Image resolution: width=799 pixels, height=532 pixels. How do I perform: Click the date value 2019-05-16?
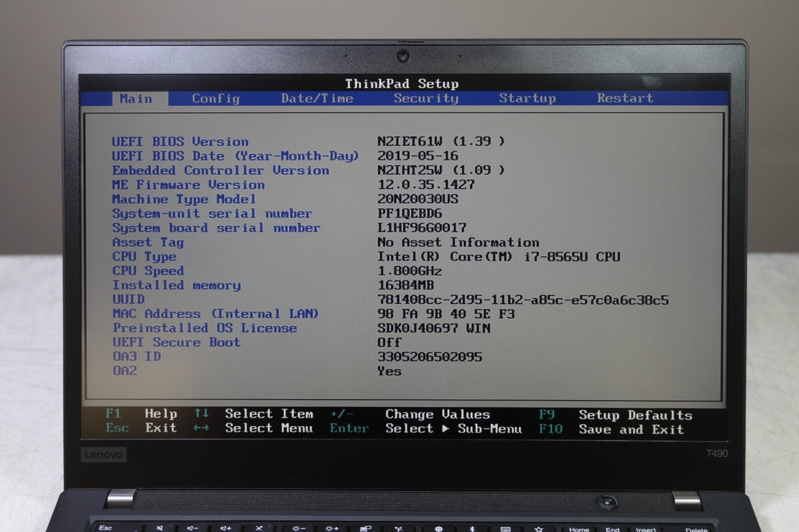point(417,156)
